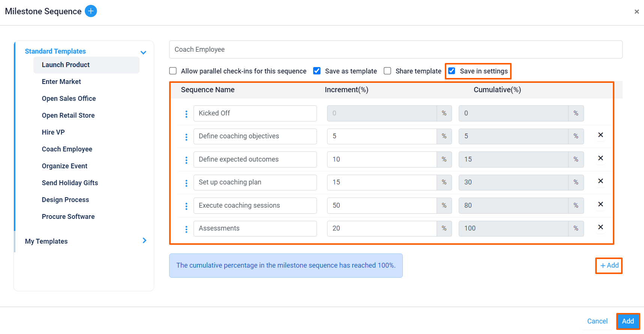Click the drag handle next to Kicked Off
Viewport: 644px width, 334px height.
pos(186,114)
